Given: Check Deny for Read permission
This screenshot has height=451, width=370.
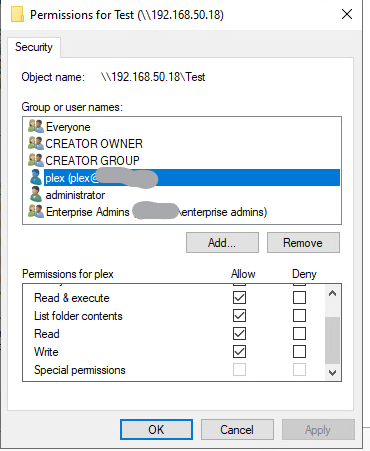Looking at the screenshot, I should pos(299,333).
